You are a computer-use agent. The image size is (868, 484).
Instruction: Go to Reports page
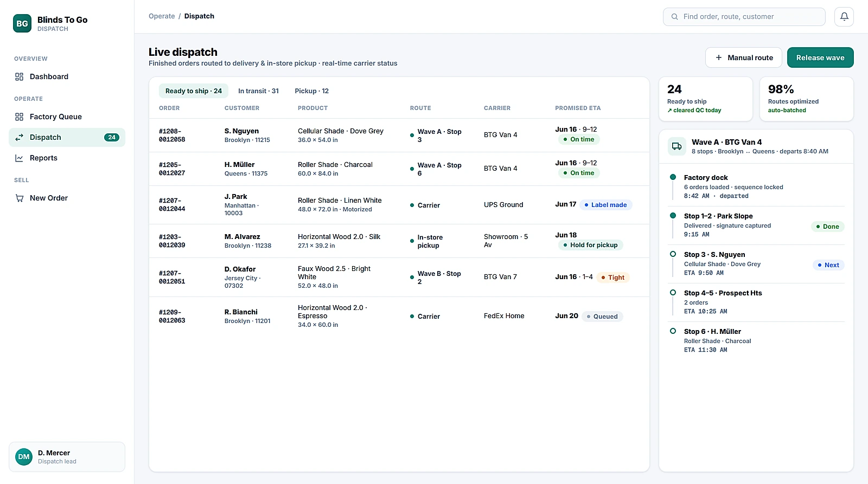[67, 158]
